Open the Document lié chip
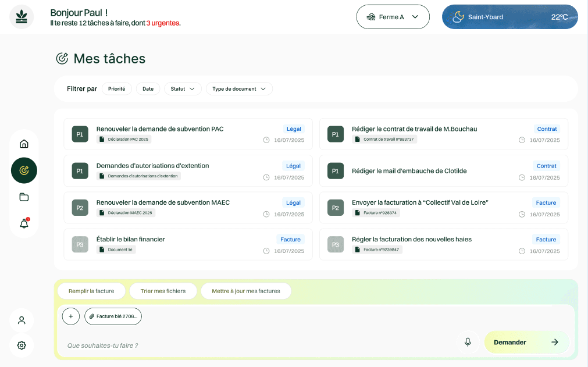Screen dimensions: 588x367 tap(116, 250)
